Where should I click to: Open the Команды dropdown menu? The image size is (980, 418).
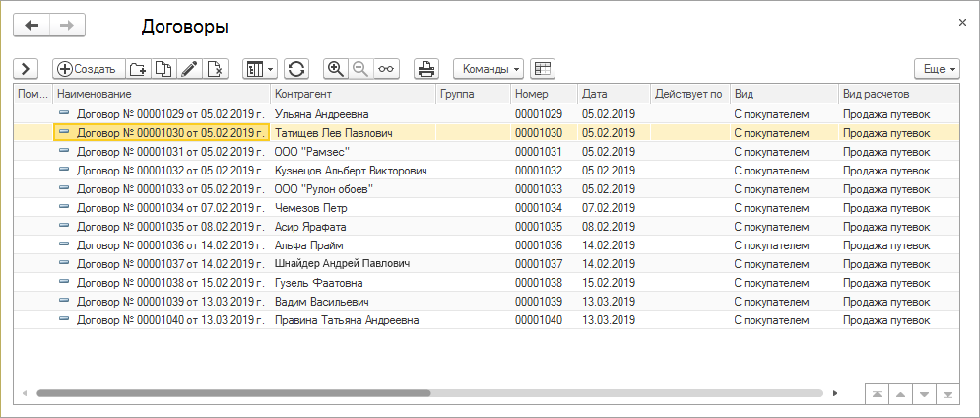pos(488,69)
